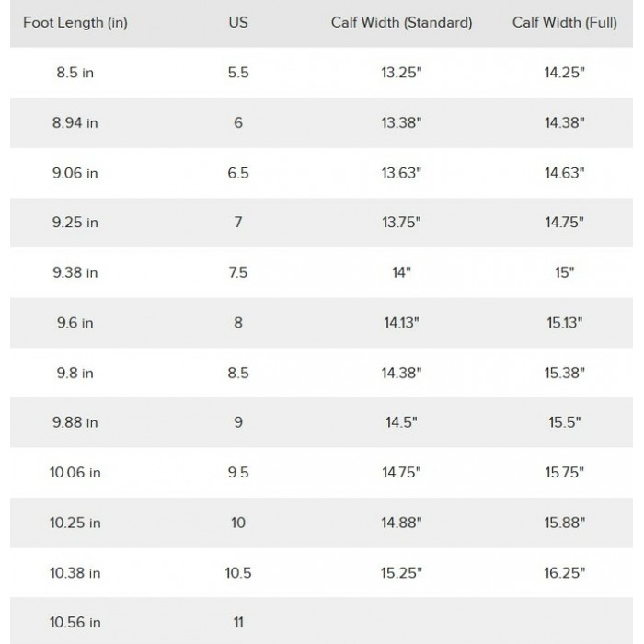Click US size 8.5 cell
The image size is (644, 644).
click(238, 373)
